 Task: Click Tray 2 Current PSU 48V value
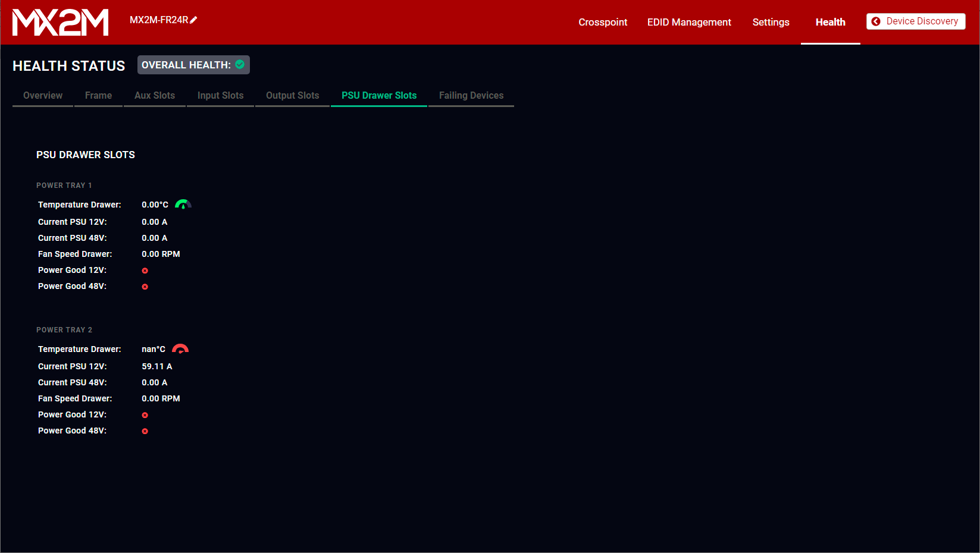click(155, 382)
